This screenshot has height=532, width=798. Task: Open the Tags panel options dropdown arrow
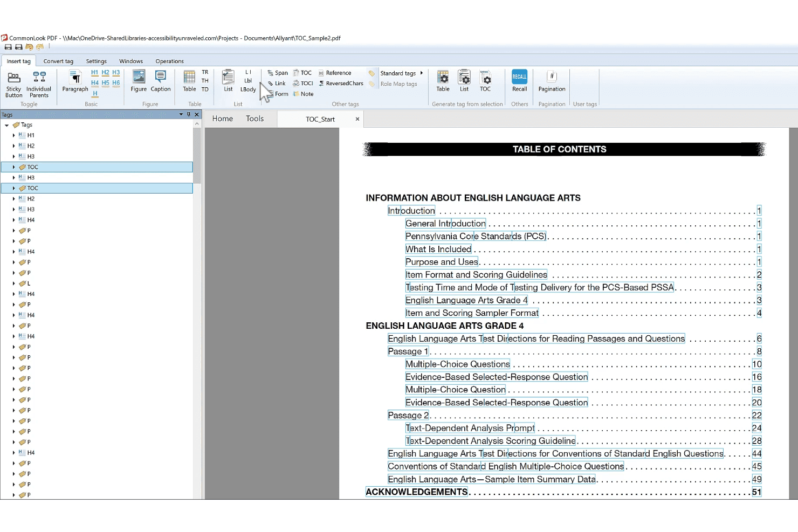[x=181, y=114]
